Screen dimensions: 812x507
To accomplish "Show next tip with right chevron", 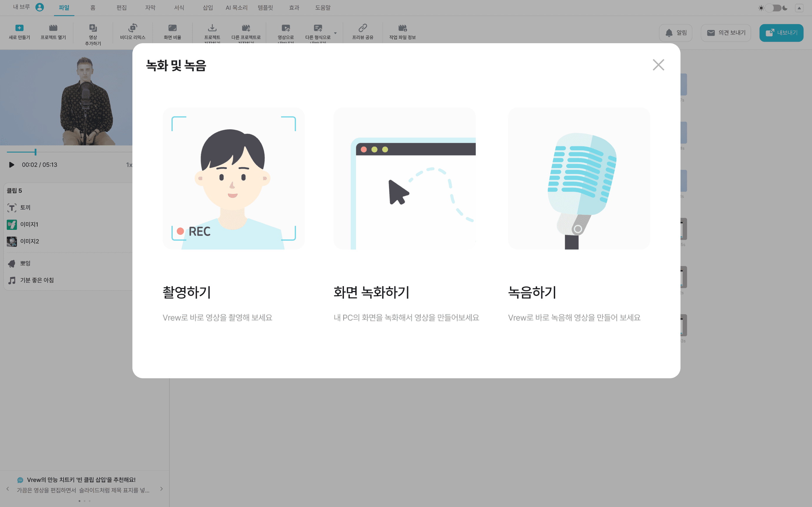I will [x=162, y=489].
